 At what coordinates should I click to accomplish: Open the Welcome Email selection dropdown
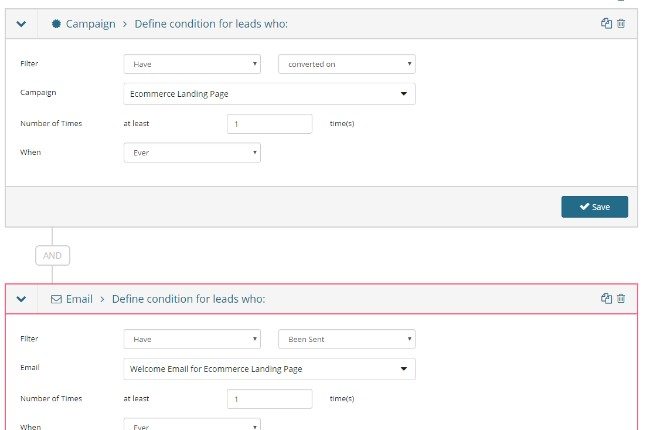click(269, 369)
